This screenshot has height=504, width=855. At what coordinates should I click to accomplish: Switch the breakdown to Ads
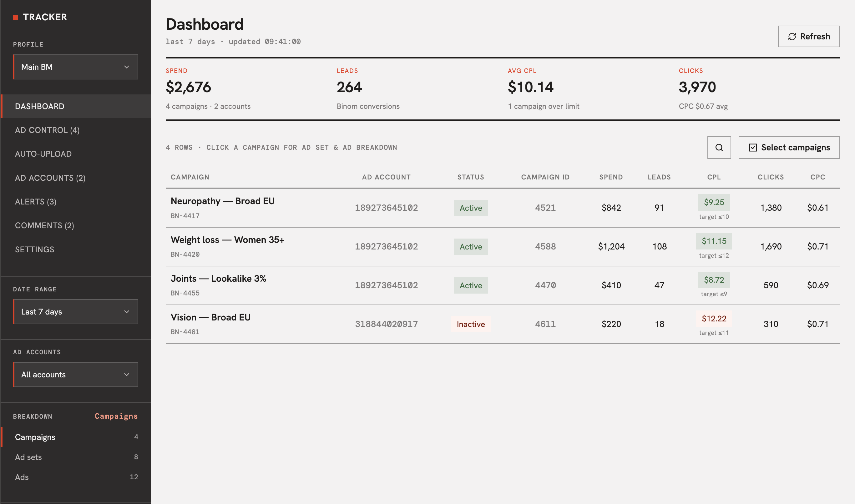[x=75, y=477]
